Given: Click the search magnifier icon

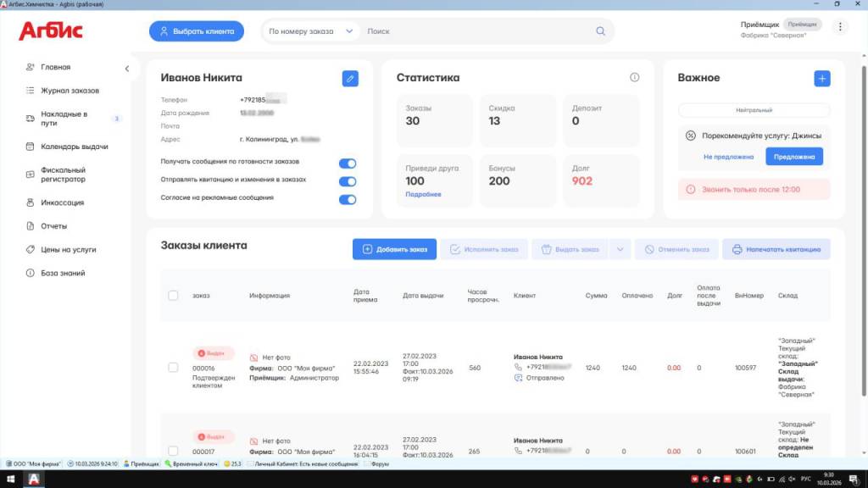Looking at the screenshot, I should pyautogui.click(x=601, y=31).
